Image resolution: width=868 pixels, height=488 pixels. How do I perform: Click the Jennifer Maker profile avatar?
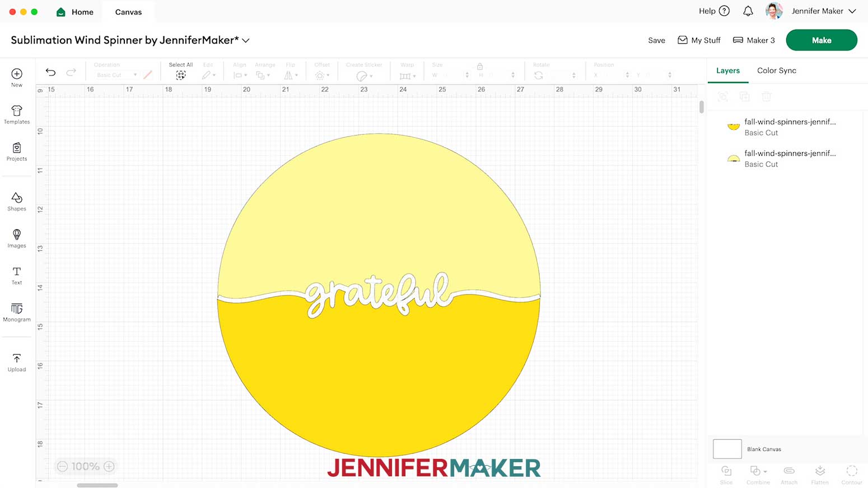774,11
